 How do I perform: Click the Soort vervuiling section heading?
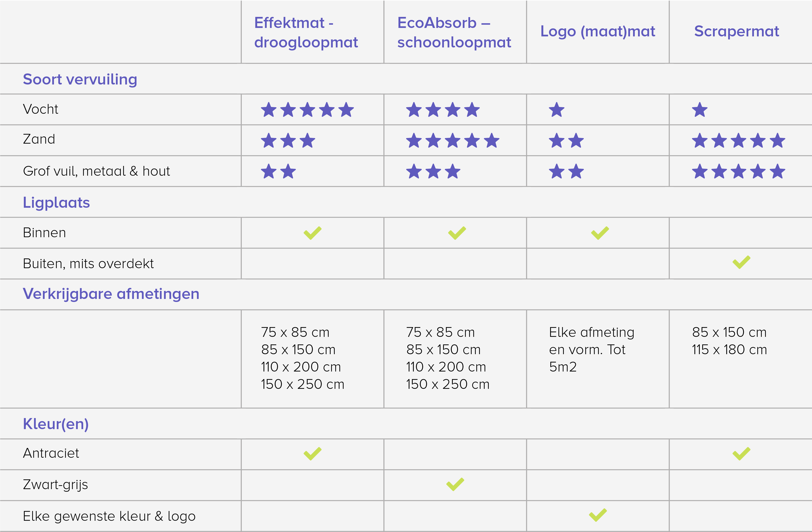coord(80,79)
